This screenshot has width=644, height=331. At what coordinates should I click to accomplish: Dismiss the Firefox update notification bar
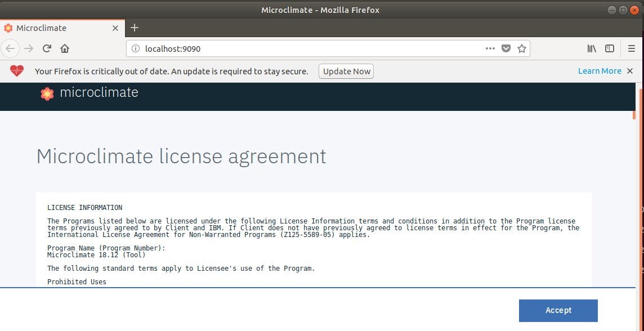pos(630,71)
